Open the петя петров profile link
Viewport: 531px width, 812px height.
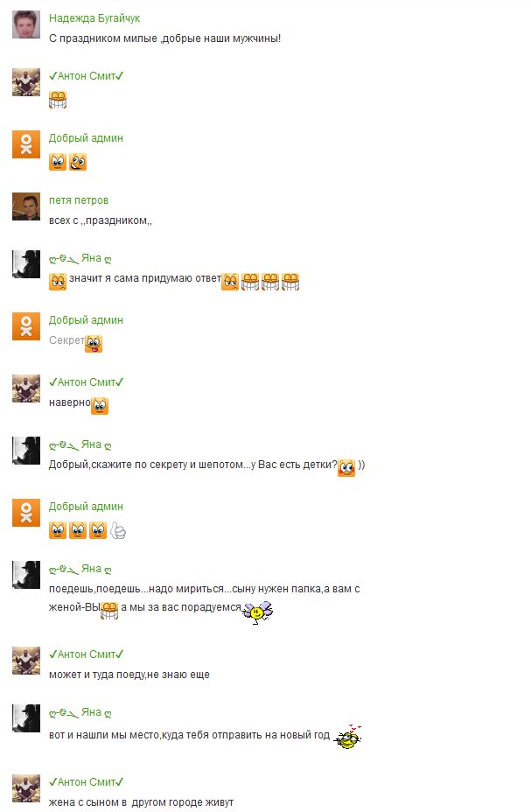[x=78, y=200]
